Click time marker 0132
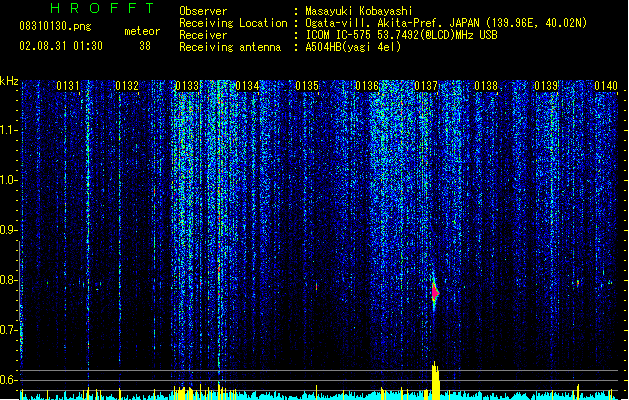The width and height of the screenshot is (629, 400). coord(127,86)
